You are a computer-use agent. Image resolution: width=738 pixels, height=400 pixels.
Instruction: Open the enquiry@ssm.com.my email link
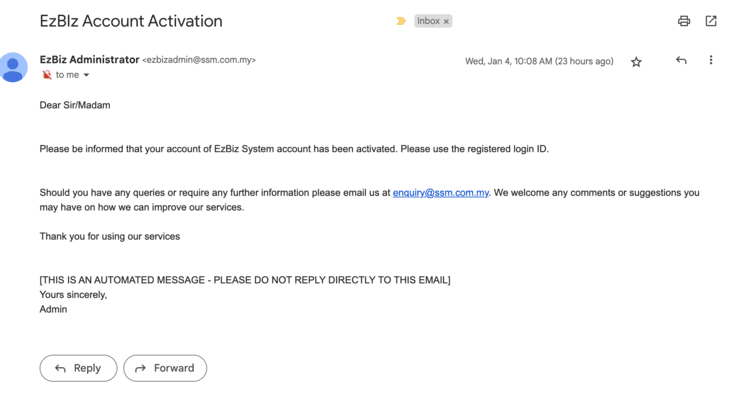[x=440, y=193]
